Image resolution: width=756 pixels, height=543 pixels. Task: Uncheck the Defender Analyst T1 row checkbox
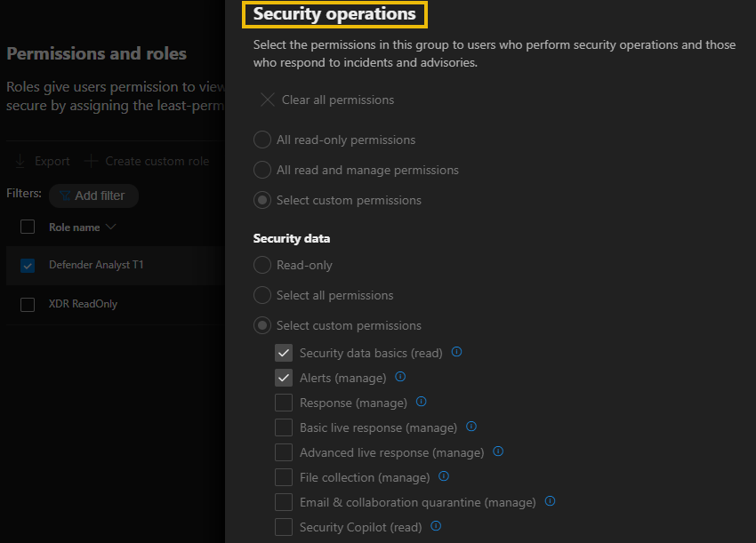[27, 265]
